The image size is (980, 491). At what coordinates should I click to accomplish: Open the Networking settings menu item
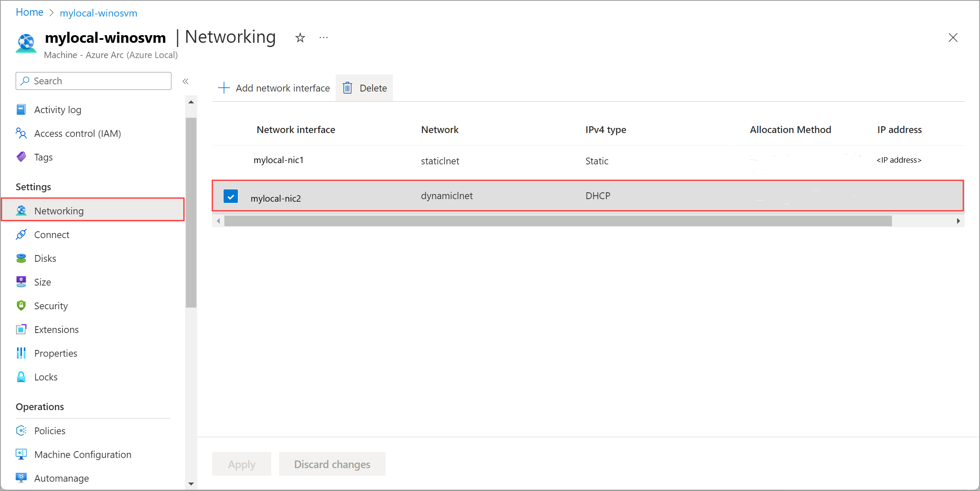click(x=59, y=211)
